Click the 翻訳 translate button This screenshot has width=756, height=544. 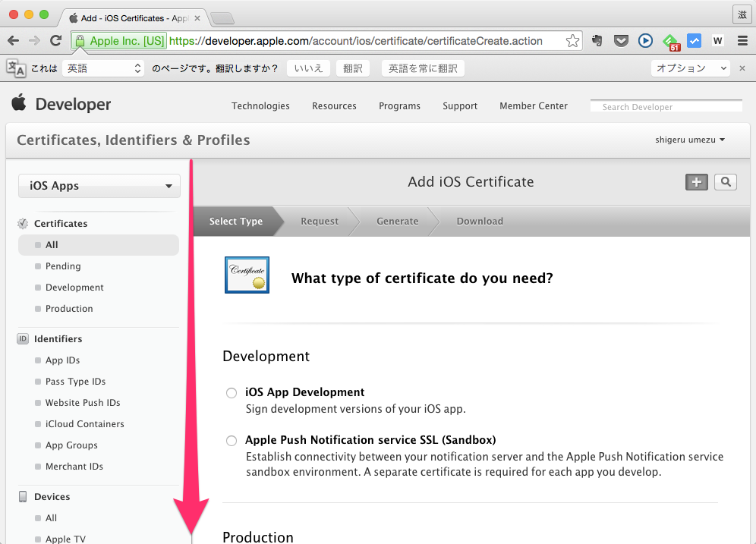pos(353,68)
